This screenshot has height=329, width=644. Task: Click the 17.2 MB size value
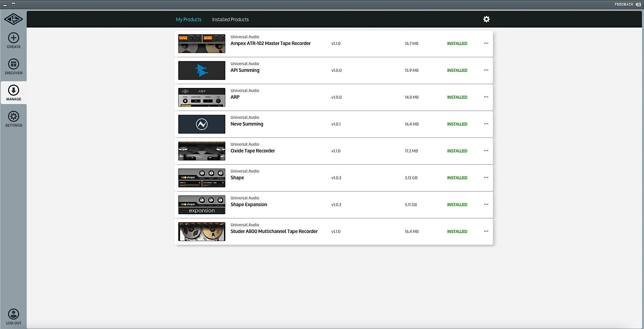click(411, 151)
